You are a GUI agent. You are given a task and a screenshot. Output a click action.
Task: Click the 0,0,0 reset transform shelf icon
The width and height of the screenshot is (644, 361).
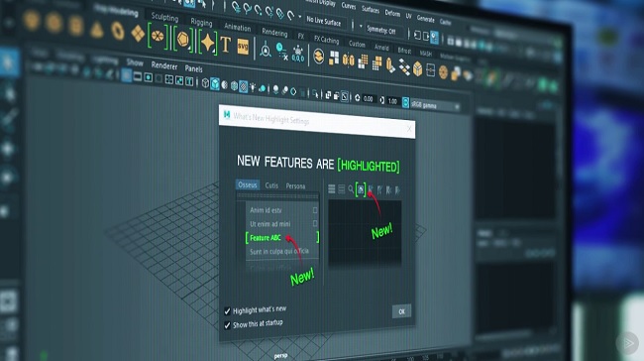(298, 55)
